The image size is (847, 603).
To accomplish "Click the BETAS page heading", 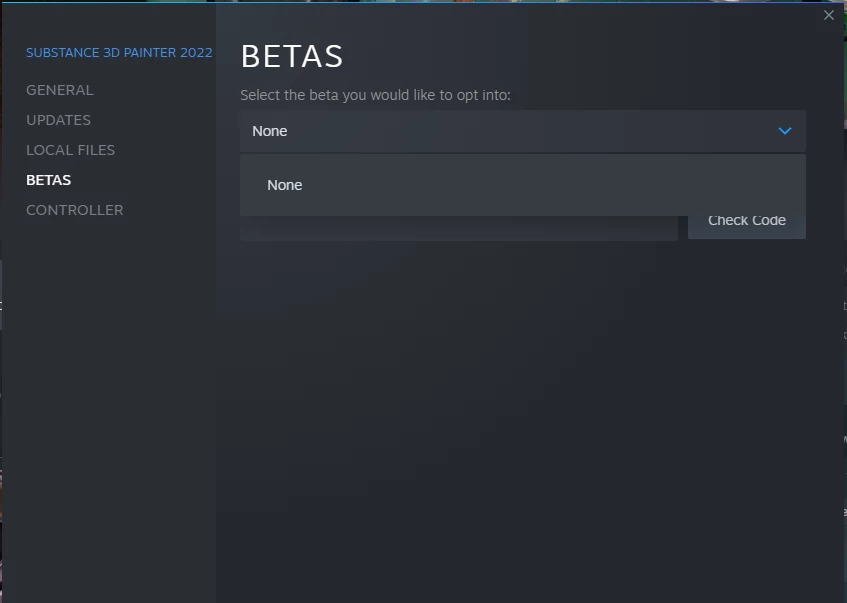I will tap(292, 56).
